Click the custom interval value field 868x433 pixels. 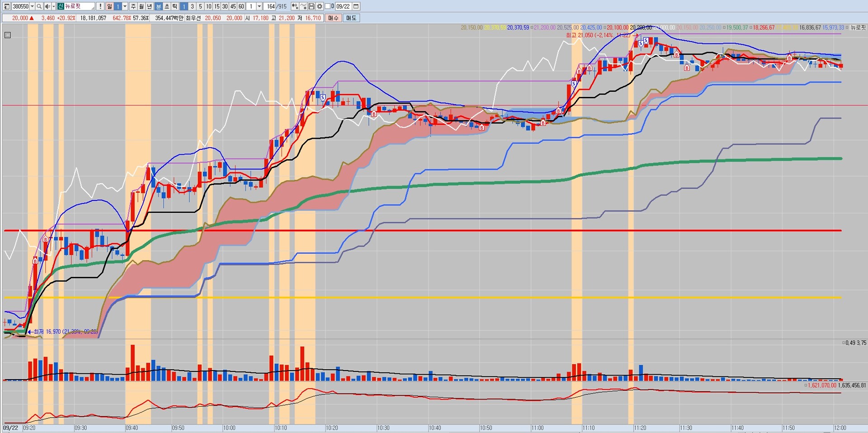click(251, 6)
